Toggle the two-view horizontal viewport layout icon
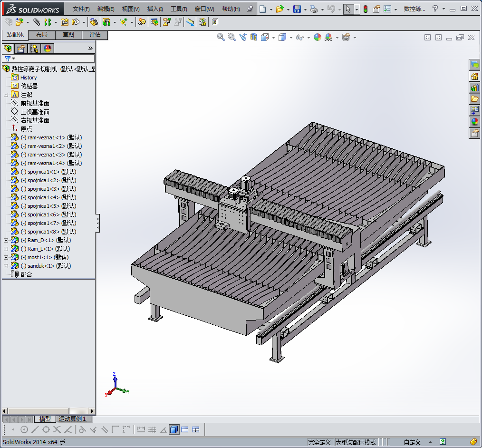Screen dimensions: 482x448 pos(184,429)
